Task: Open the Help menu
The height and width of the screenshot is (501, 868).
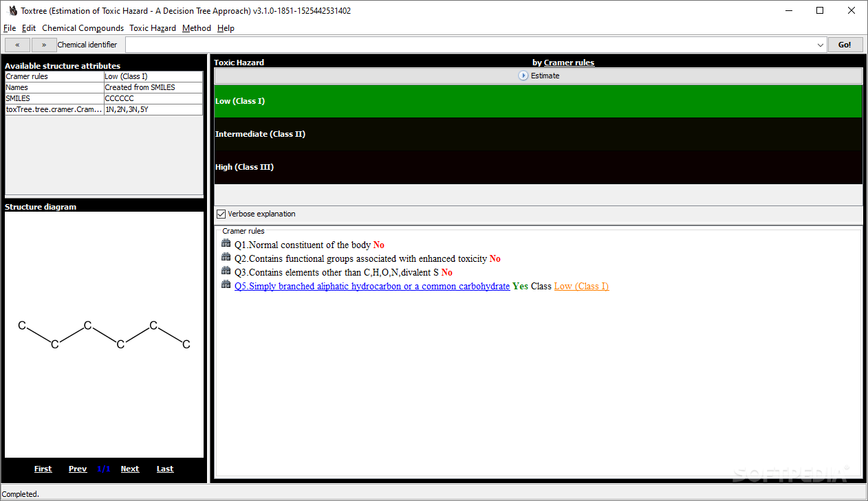Action: click(226, 28)
